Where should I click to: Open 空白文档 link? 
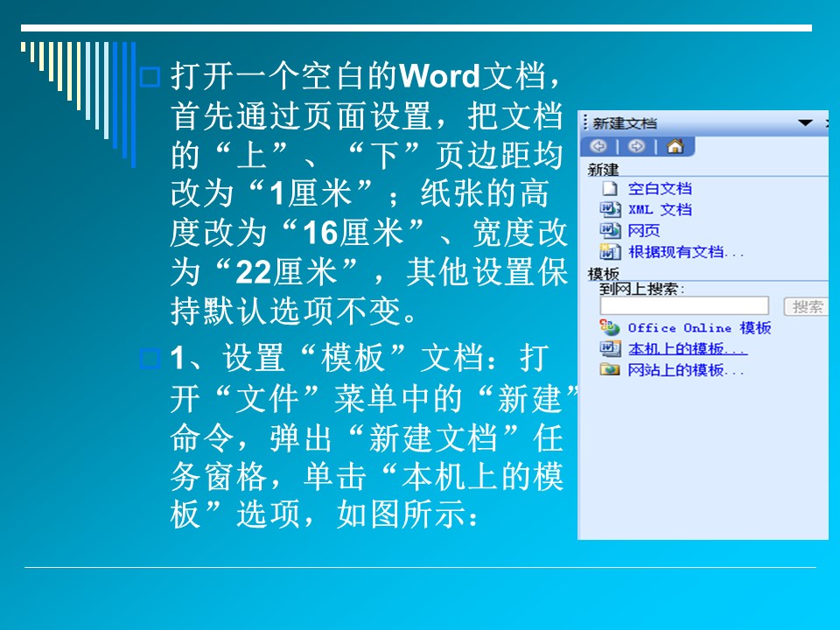coord(660,189)
